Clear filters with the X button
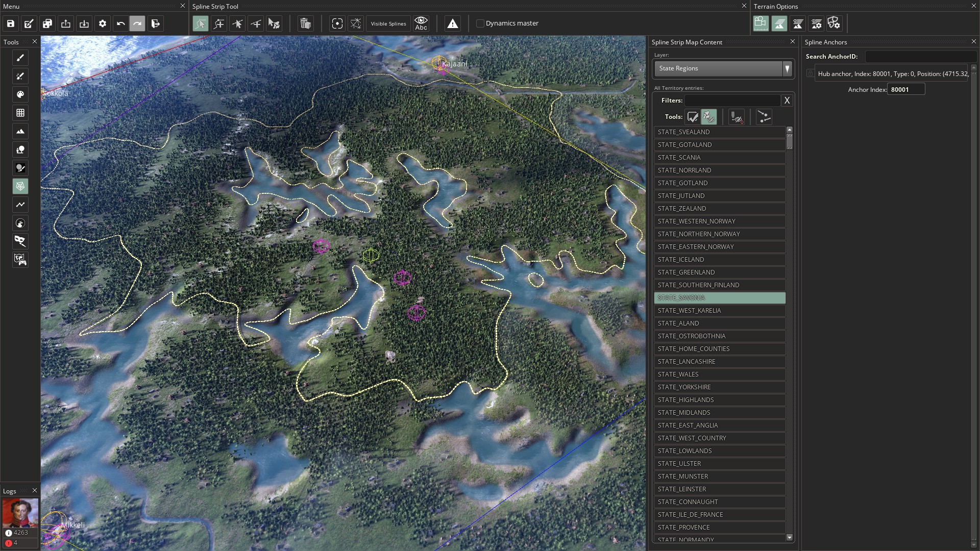The width and height of the screenshot is (980, 551). pos(787,101)
